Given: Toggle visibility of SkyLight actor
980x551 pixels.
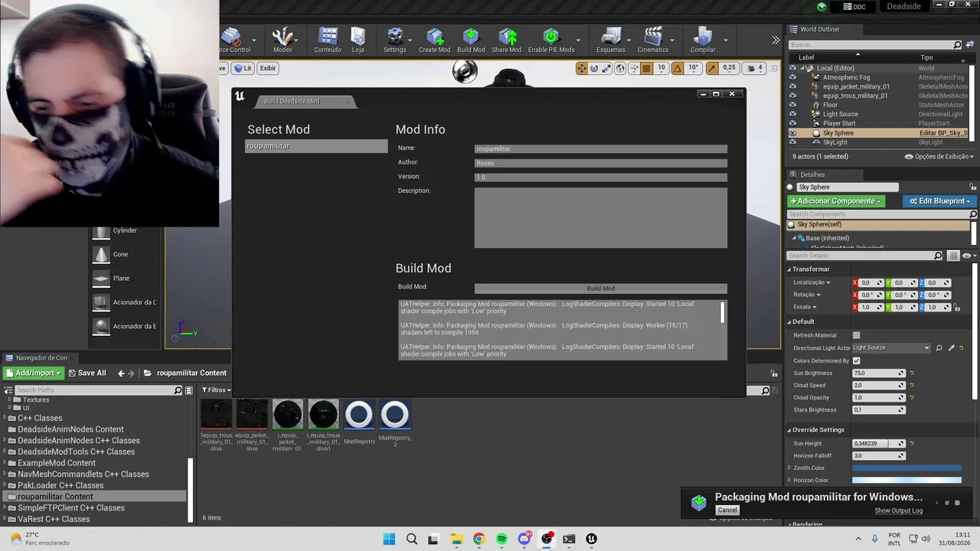Looking at the screenshot, I should click(792, 142).
